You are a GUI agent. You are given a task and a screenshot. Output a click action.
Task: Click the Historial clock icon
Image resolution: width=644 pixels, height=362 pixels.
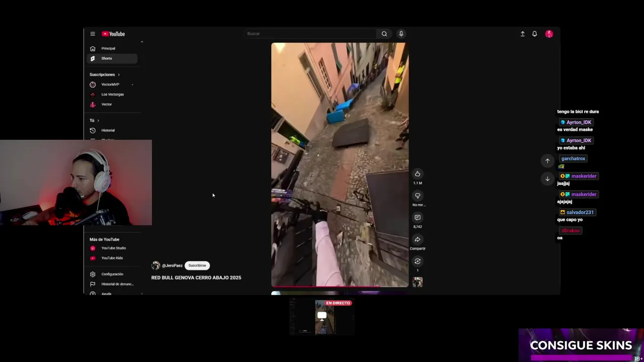click(93, 130)
